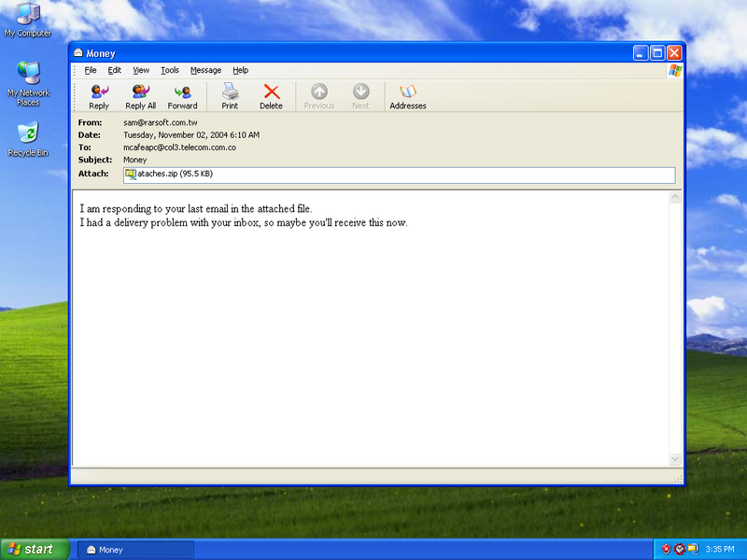Click recipient mcafeapc@col3.telecom.com.co
The image size is (747, 560).
pyautogui.click(x=179, y=147)
